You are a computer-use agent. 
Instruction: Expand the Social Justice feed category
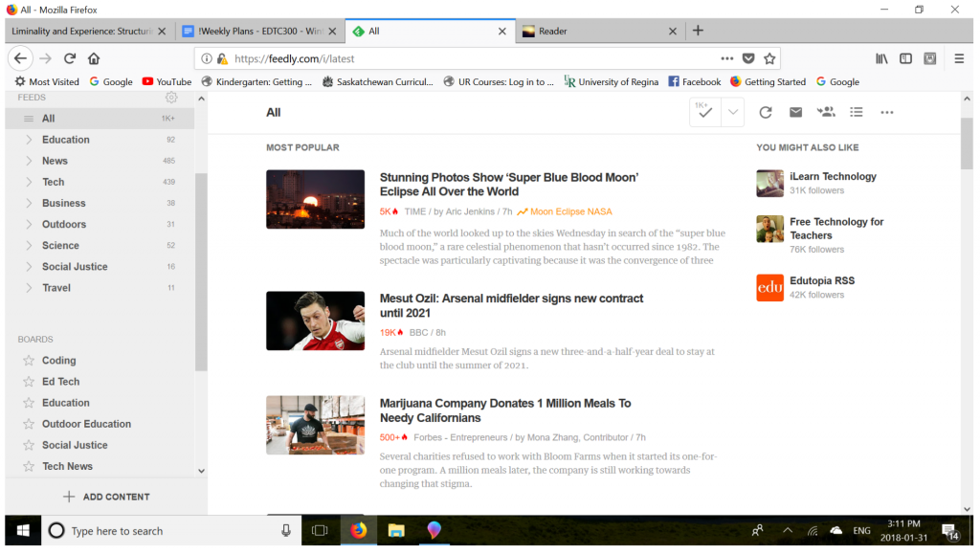click(29, 267)
